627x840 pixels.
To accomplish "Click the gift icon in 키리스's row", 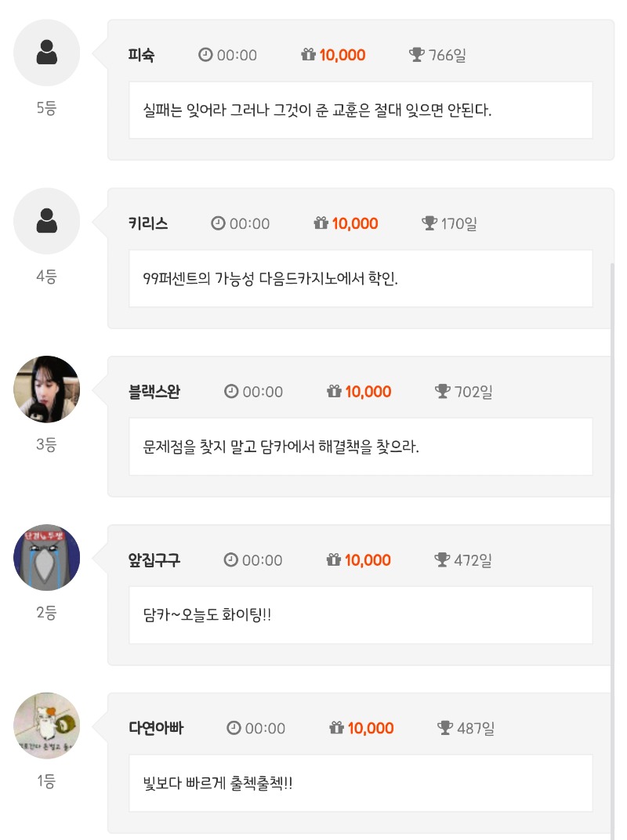I will pos(321,223).
